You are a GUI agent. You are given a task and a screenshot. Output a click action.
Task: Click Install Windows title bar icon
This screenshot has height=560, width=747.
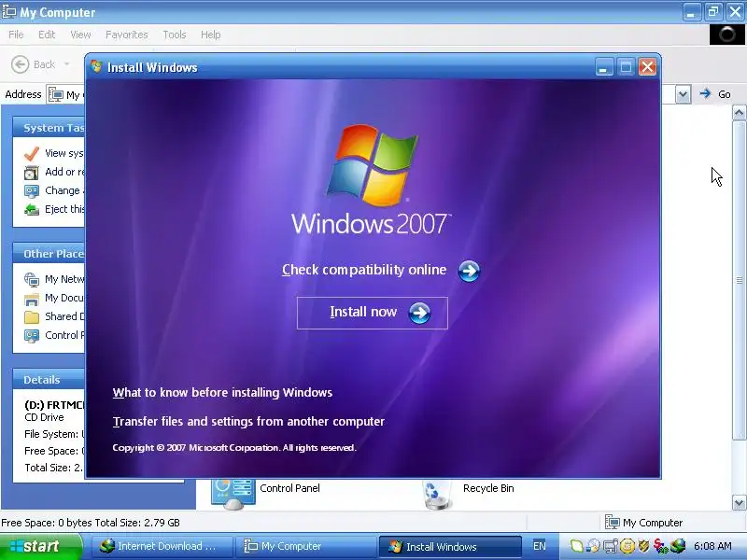(x=97, y=66)
